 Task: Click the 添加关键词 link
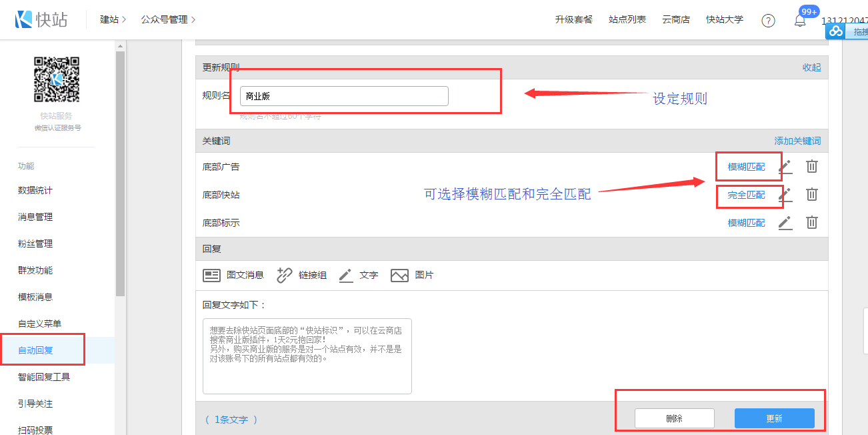[797, 141]
